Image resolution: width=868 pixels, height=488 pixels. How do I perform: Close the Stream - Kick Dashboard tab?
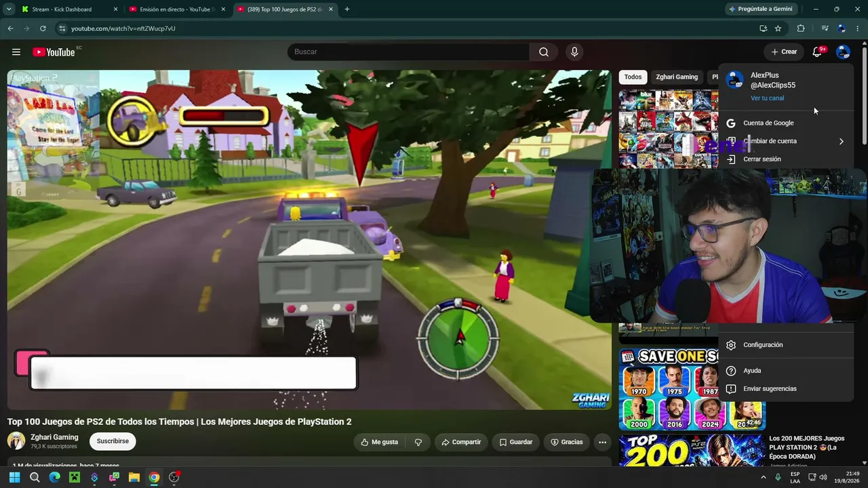115,9
